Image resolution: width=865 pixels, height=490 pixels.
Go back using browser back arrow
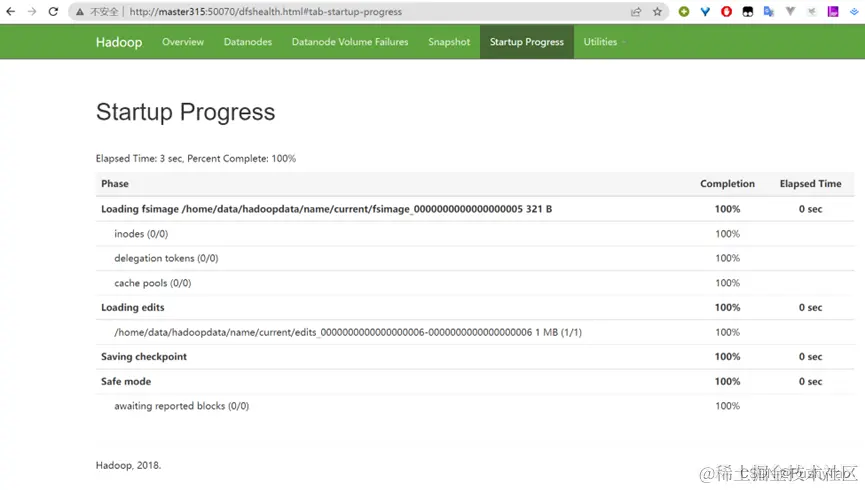[x=10, y=12]
